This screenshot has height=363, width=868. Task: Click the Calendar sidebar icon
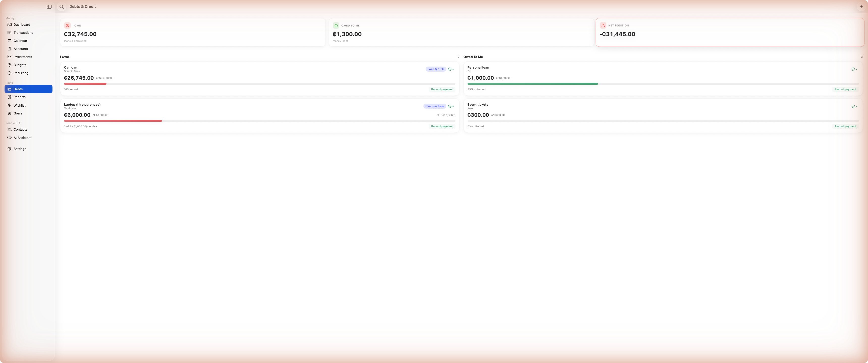(9, 41)
